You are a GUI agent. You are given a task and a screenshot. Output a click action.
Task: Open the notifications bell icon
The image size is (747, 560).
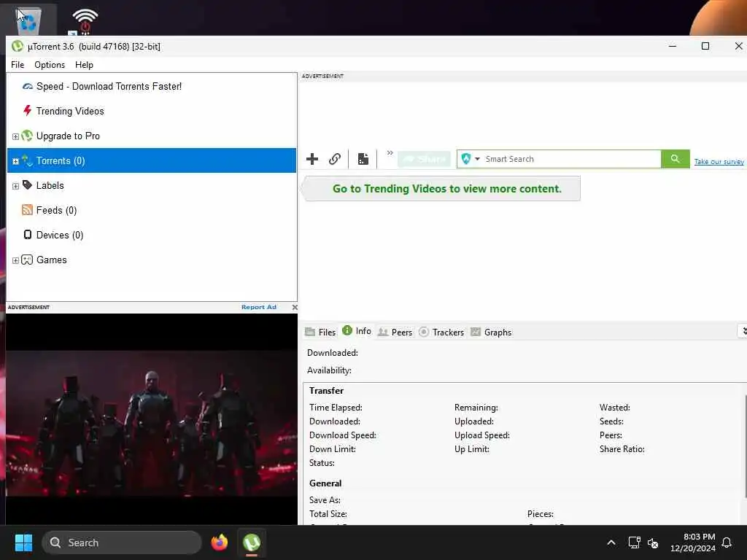(x=727, y=542)
